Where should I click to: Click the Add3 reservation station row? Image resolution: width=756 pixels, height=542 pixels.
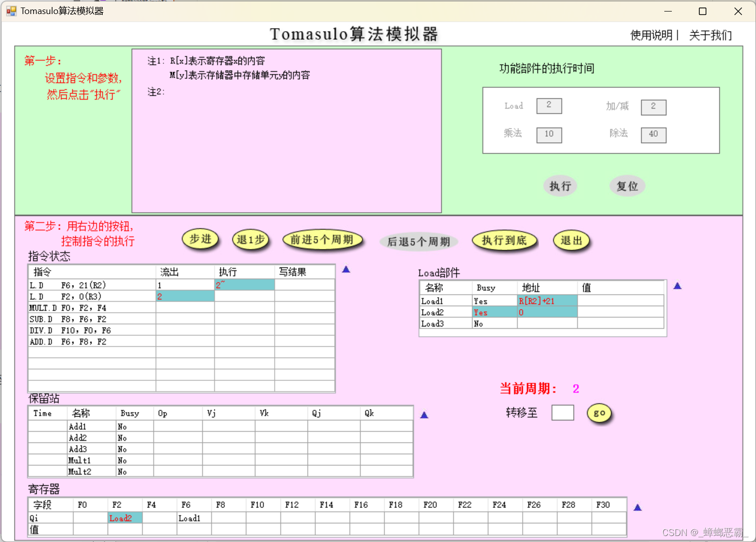tap(220, 449)
